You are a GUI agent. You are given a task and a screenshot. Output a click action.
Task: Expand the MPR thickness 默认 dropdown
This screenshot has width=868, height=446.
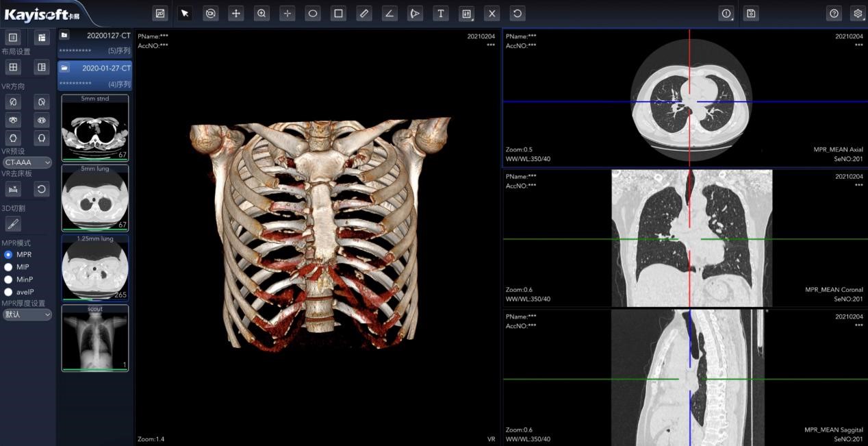[x=27, y=314]
